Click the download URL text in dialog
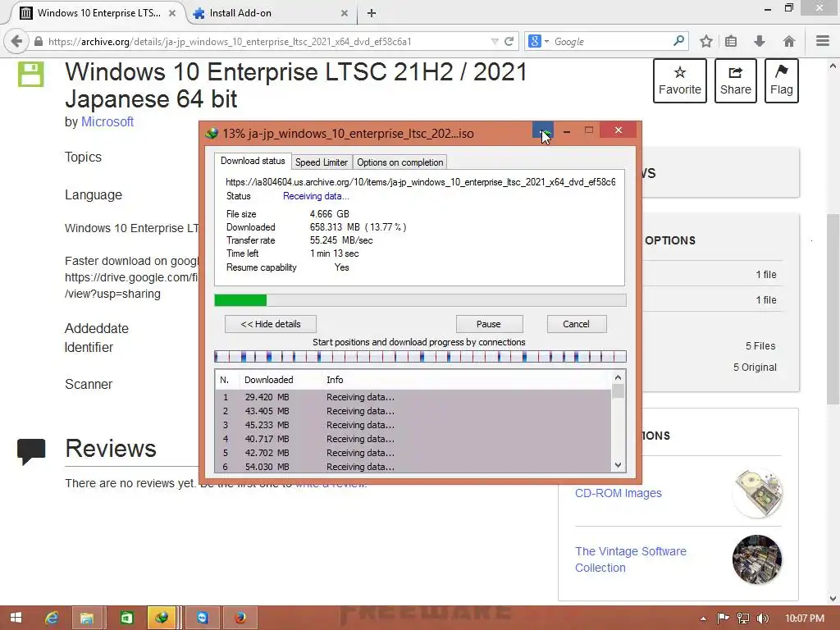The image size is (840, 630). pyautogui.click(x=421, y=182)
